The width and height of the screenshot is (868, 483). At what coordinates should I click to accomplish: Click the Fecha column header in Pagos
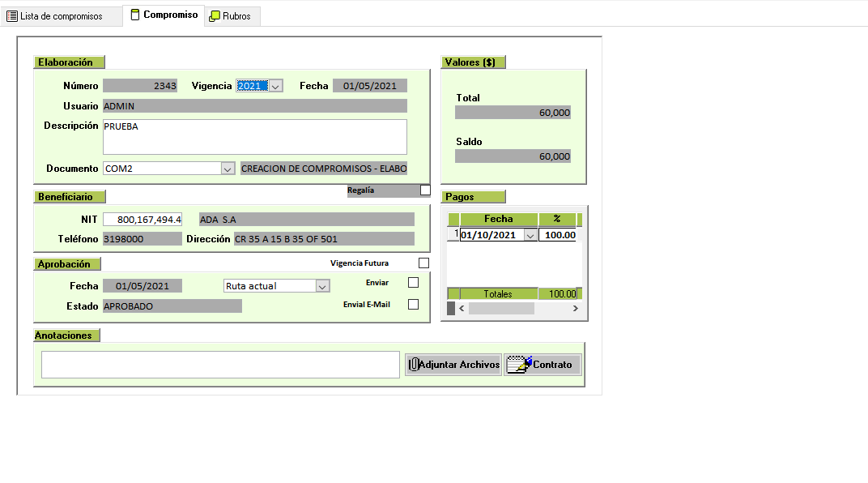(x=498, y=219)
